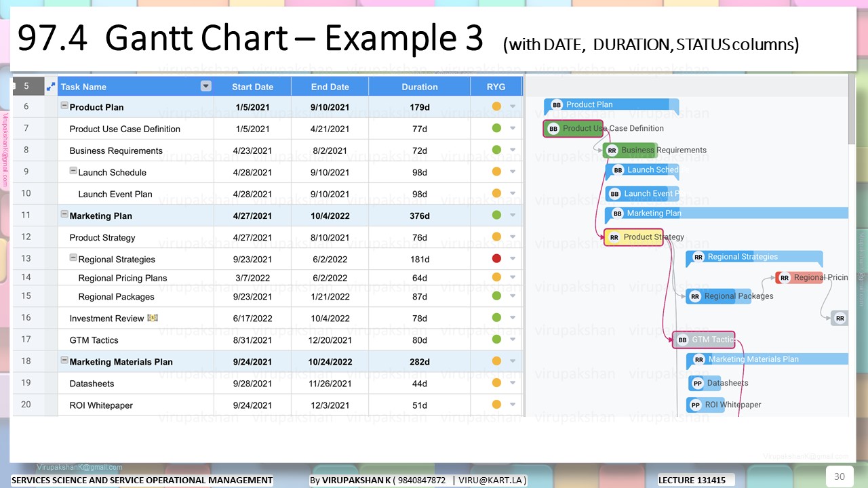Click the 10/24/2022 end date cell
Viewport: 868px width, 488px height.
(x=330, y=362)
